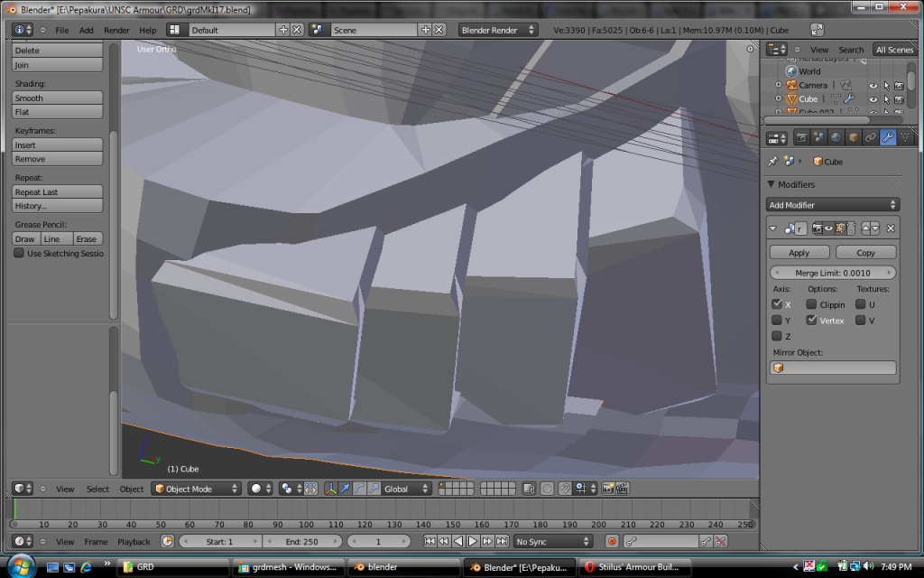Open the File menu

62,30
